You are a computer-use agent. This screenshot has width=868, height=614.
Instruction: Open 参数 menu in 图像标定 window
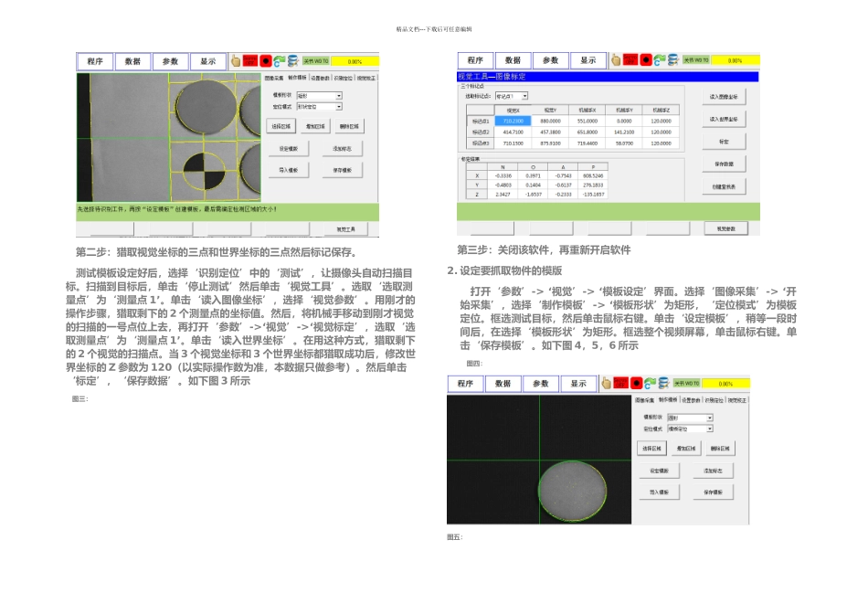[551, 59]
